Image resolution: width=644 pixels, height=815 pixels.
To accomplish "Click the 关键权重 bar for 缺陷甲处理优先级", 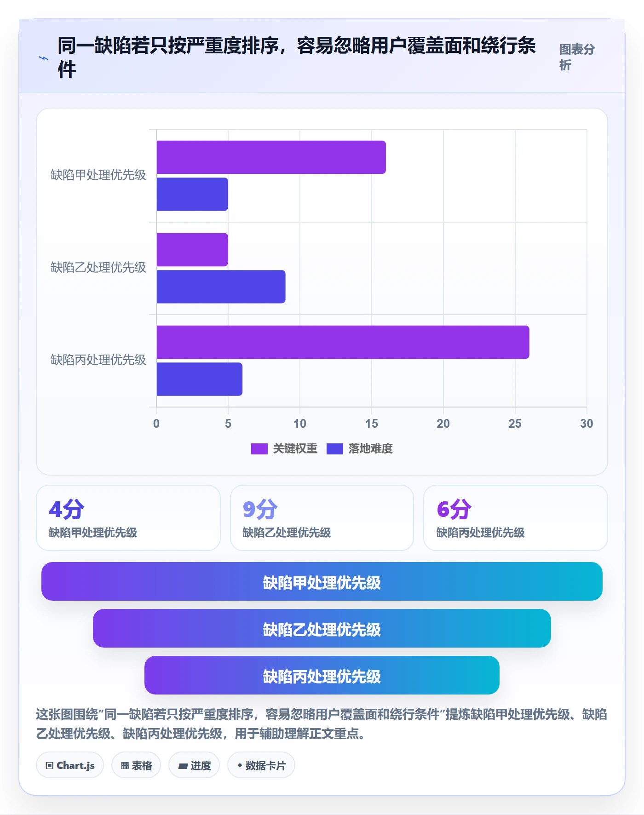I will coord(271,157).
